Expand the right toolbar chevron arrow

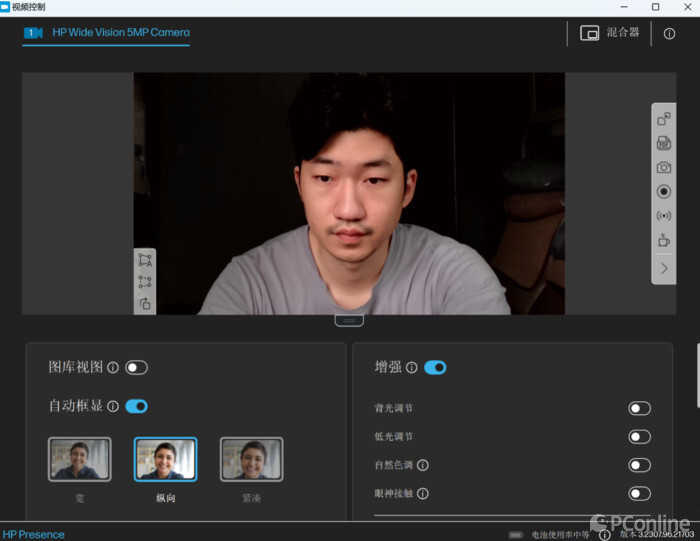pos(664,268)
